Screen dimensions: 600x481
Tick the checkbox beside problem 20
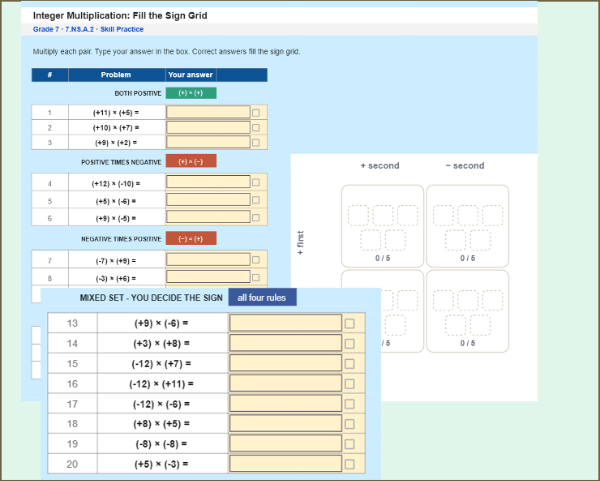(x=349, y=464)
